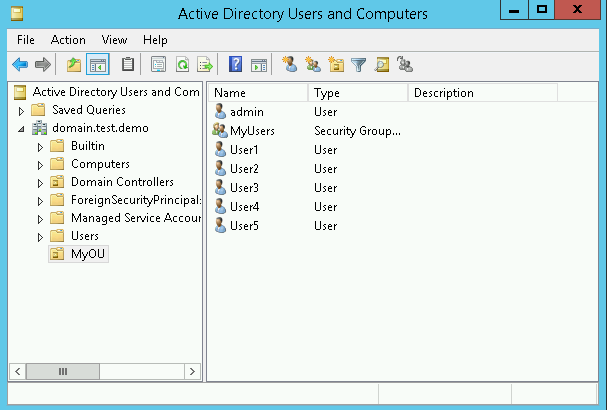
Task: Open the File menu
Action: 26,40
